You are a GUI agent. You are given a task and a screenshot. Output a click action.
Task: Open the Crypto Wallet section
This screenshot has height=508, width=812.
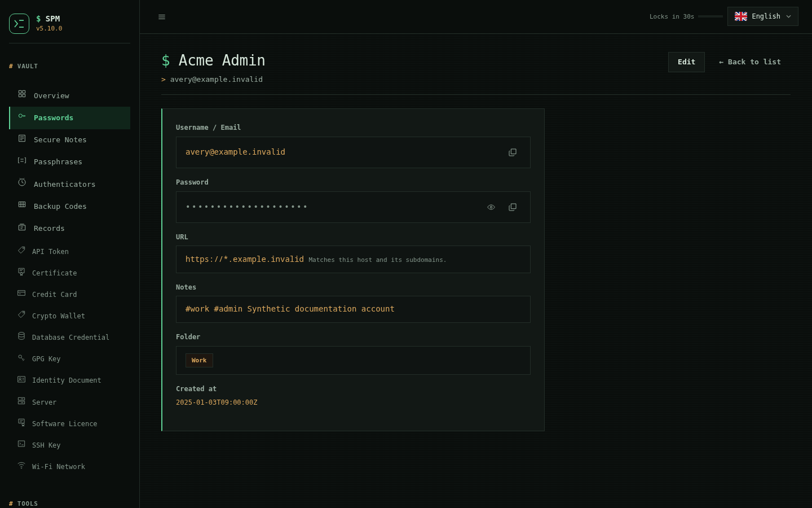[x=70, y=316]
